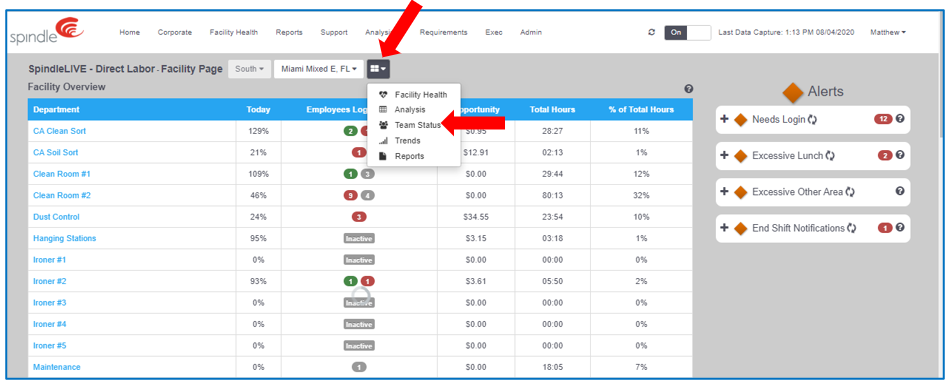Click the help icon for Needs Login
The width and height of the screenshot is (951, 387).
click(x=900, y=119)
